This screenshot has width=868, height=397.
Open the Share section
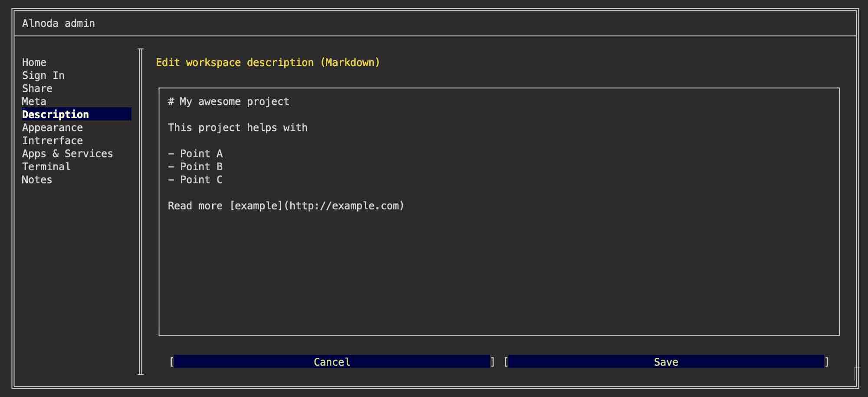[37, 89]
